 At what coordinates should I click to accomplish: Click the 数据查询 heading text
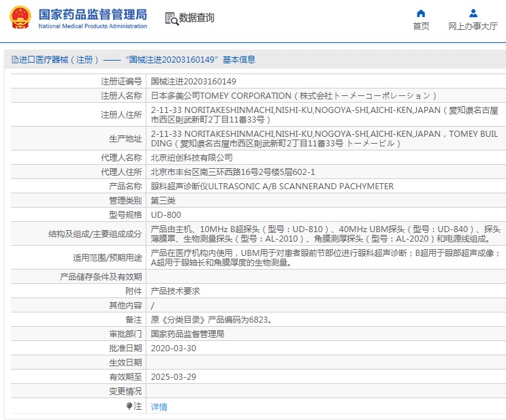[x=197, y=18]
